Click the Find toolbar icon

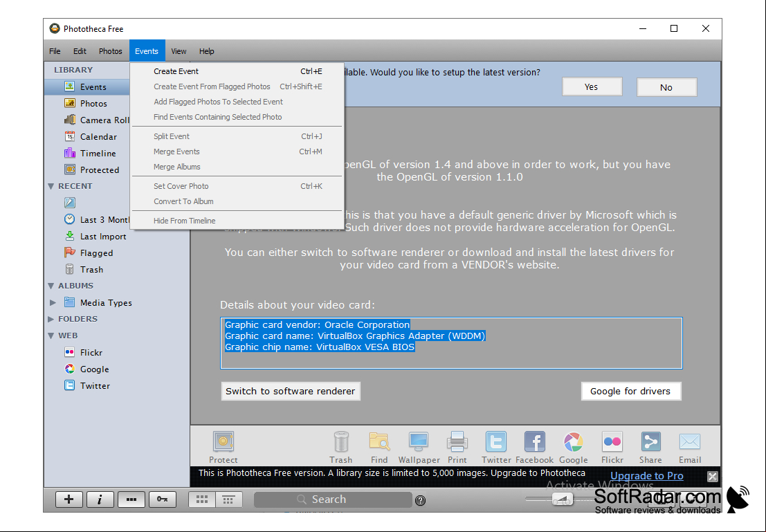pos(379,447)
